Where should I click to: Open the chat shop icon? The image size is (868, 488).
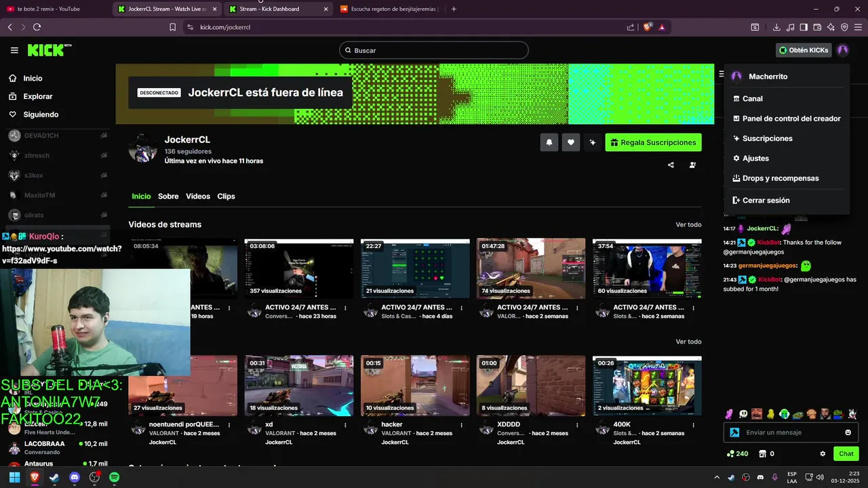click(x=762, y=453)
